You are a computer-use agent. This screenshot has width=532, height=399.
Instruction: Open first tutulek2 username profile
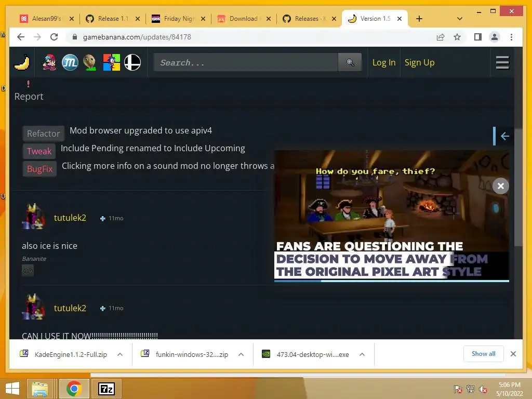tap(70, 218)
